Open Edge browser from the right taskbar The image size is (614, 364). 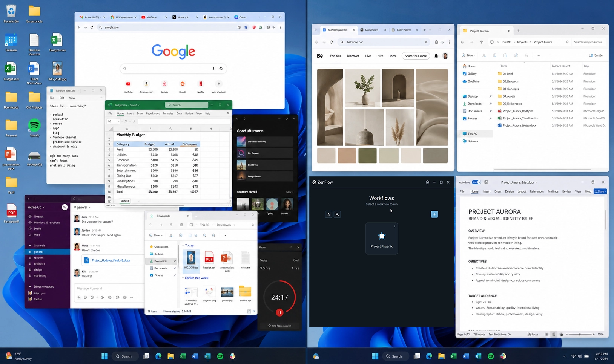(429, 356)
